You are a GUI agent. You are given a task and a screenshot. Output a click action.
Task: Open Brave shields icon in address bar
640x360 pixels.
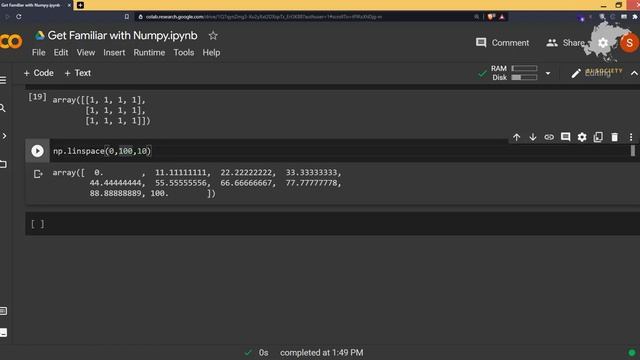point(491,17)
